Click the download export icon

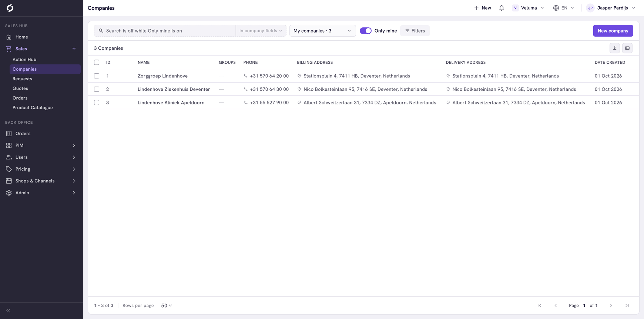[615, 48]
